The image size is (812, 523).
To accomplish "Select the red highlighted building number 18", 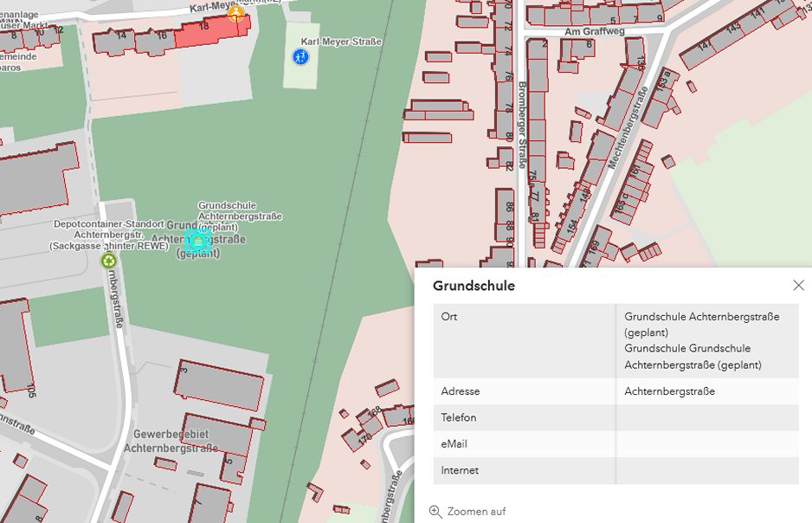I will click(205, 29).
